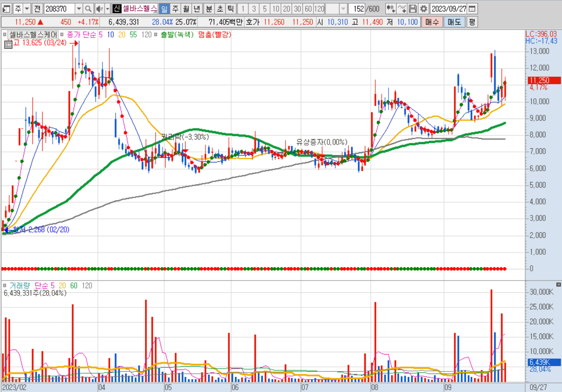Click the 유상증자(0,00%) event label
Viewport: 562px width, 392px height.
322,142
